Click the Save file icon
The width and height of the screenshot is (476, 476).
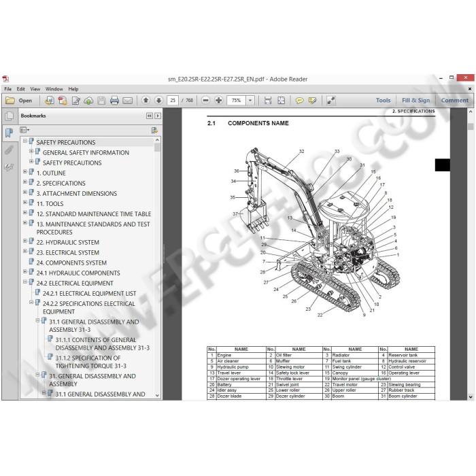[101, 100]
